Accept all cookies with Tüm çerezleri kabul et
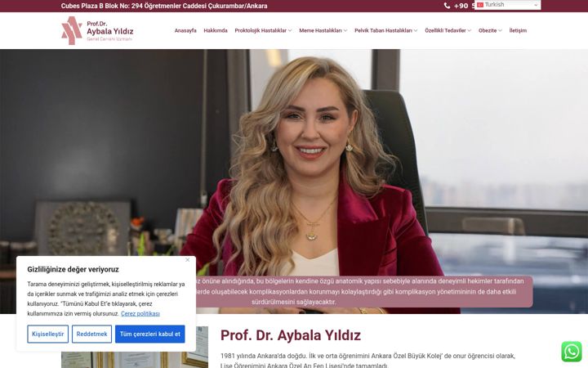 click(x=150, y=334)
